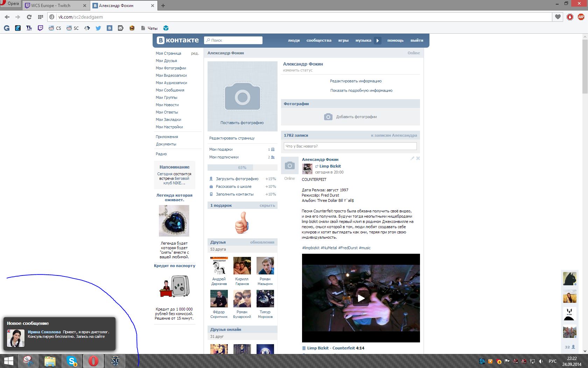
Task: Open the 32 online friends chat list
Action: tap(570, 347)
